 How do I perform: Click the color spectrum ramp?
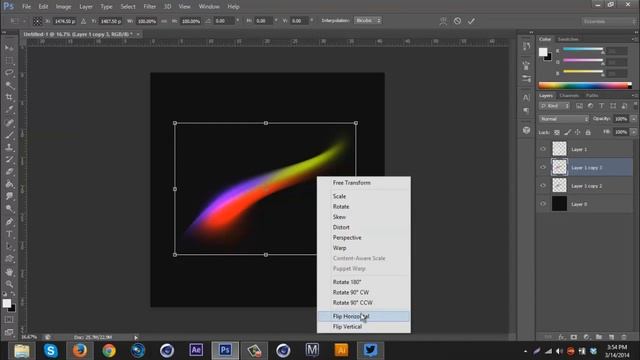[585, 85]
